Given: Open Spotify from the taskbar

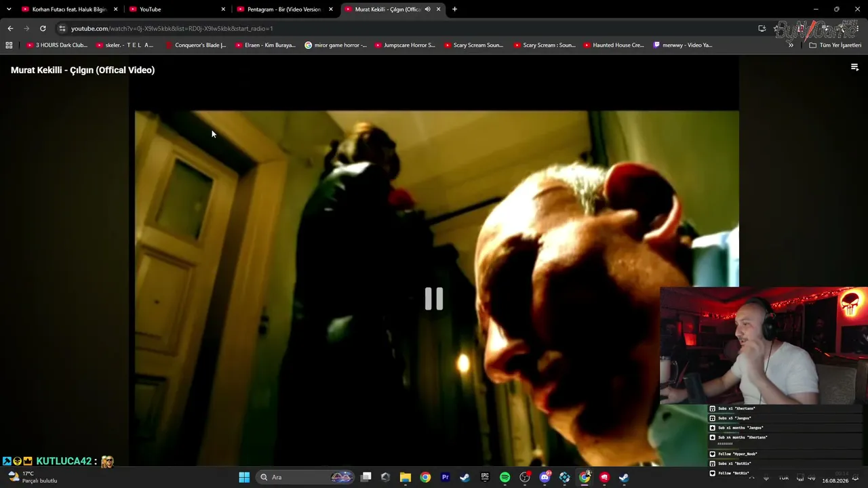Looking at the screenshot, I should pyautogui.click(x=505, y=477).
